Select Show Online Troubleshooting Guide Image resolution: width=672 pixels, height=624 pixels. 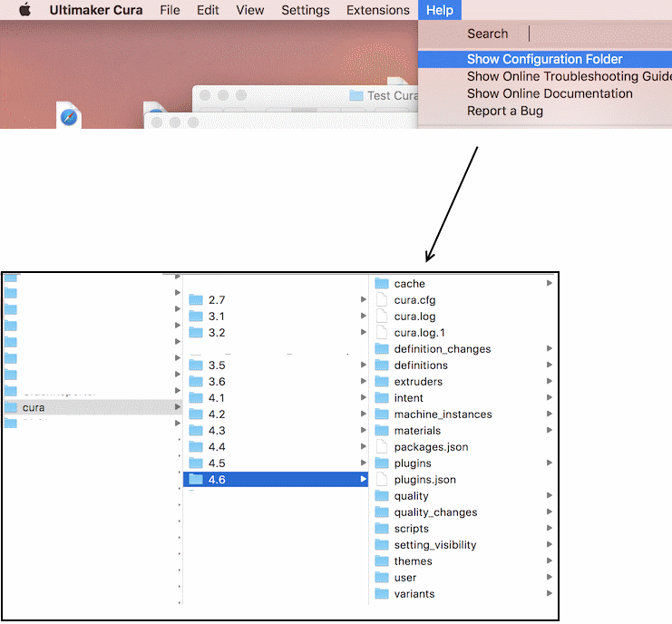[x=570, y=76]
